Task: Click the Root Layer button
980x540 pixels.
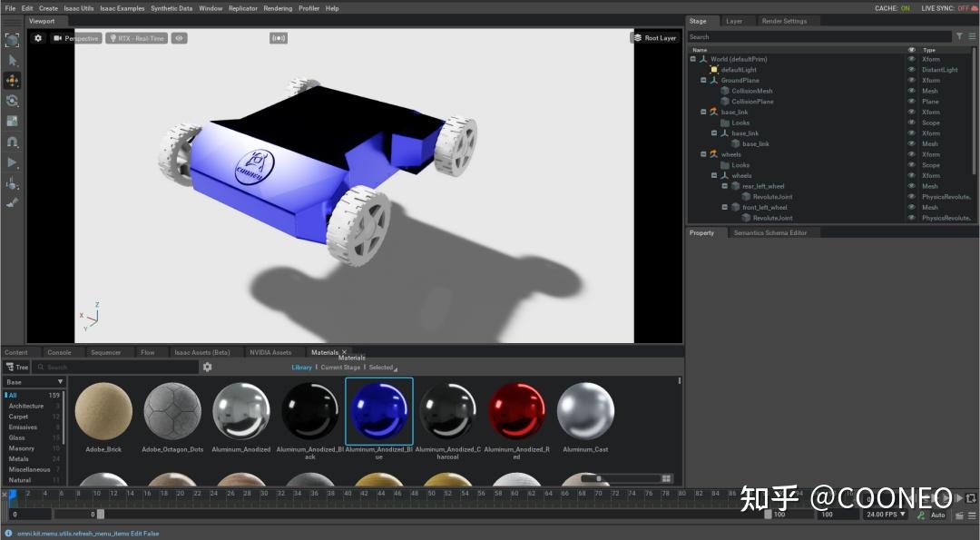Action: (655, 38)
